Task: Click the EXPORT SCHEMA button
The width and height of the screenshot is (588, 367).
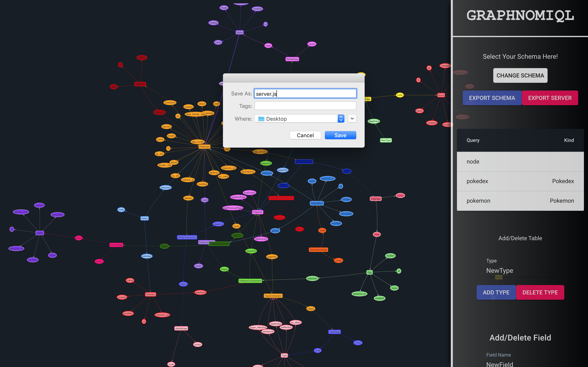Action: click(492, 98)
